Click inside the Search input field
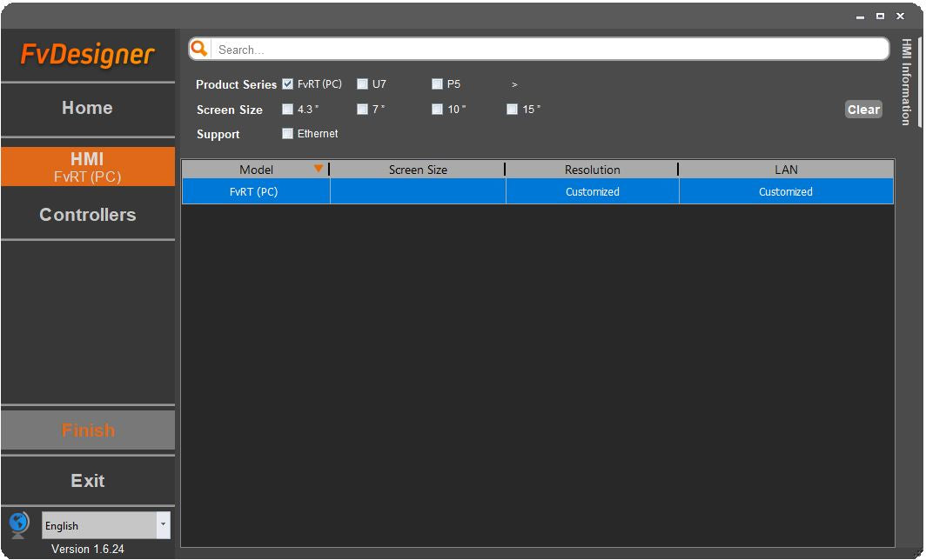The height and width of the screenshot is (560, 926). 549,50
